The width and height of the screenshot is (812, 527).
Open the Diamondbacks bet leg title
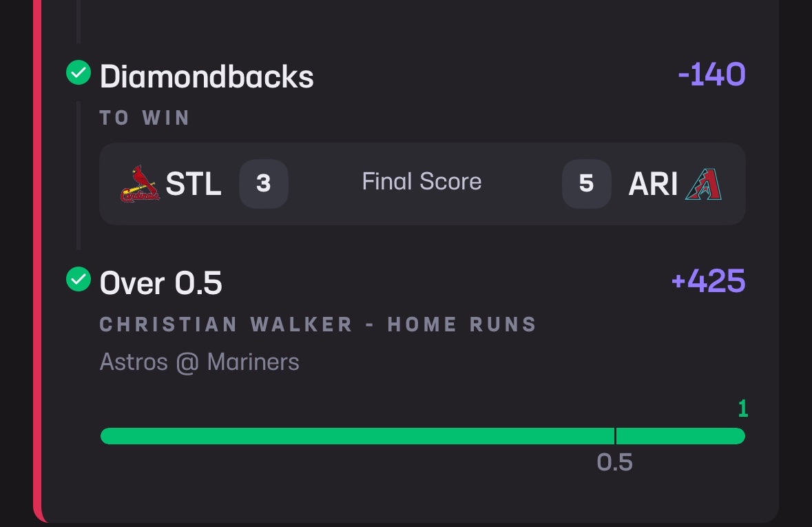coord(207,76)
